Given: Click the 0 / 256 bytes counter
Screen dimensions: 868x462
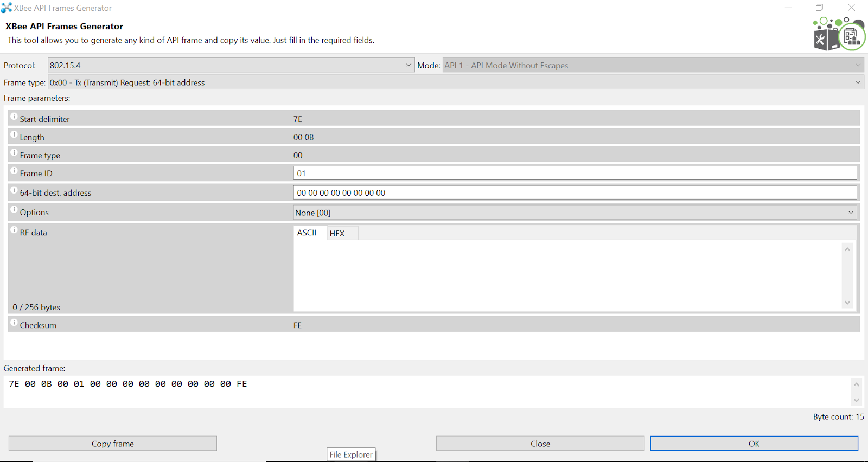Looking at the screenshot, I should (x=36, y=307).
